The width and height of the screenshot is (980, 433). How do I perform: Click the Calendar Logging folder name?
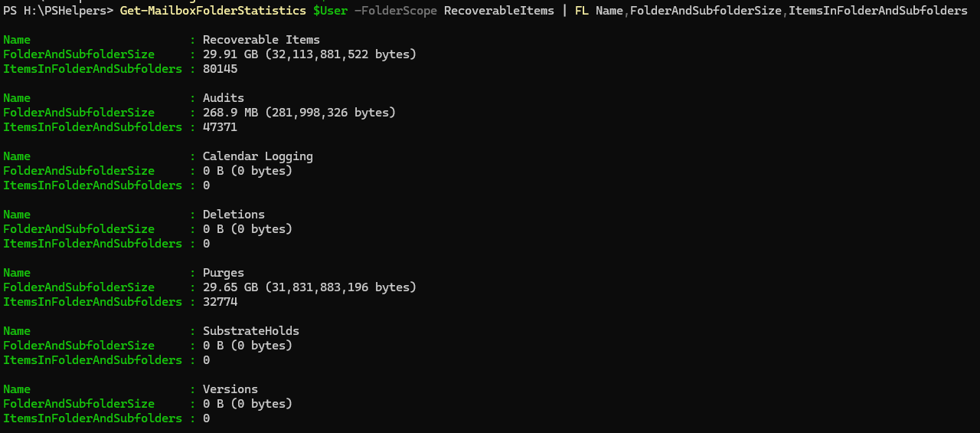pos(258,156)
